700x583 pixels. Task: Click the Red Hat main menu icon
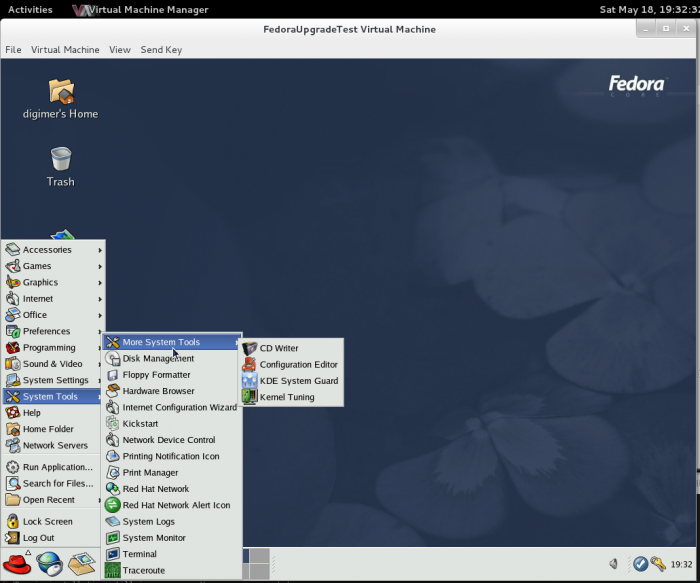pyautogui.click(x=16, y=565)
